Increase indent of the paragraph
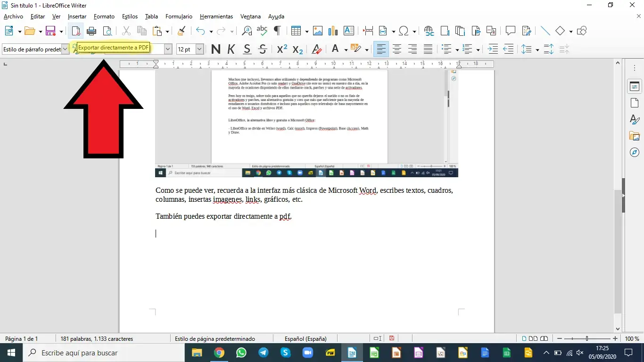Screen dimensions: 644x362 click(493, 49)
